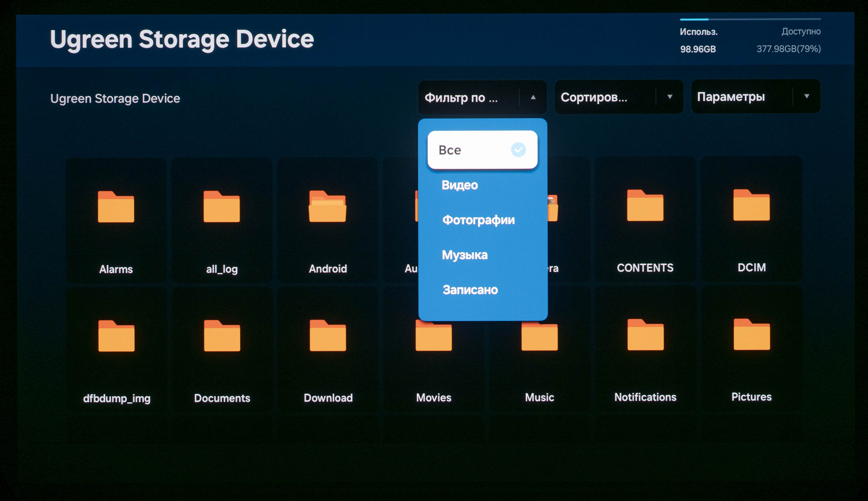Image resolution: width=868 pixels, height=501 pixels.
Task: Open the Notifications folder icon
Action: (x=645, y=335)
